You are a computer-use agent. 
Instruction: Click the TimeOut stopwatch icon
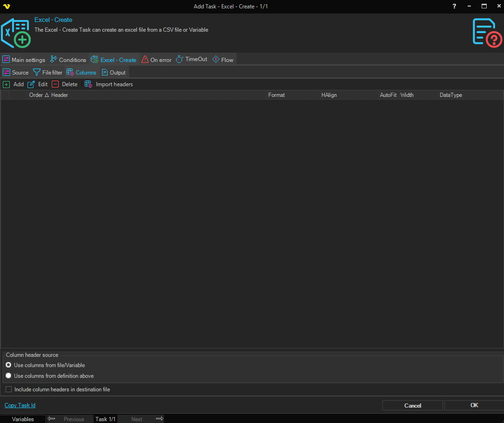click(x=179, y=60)
